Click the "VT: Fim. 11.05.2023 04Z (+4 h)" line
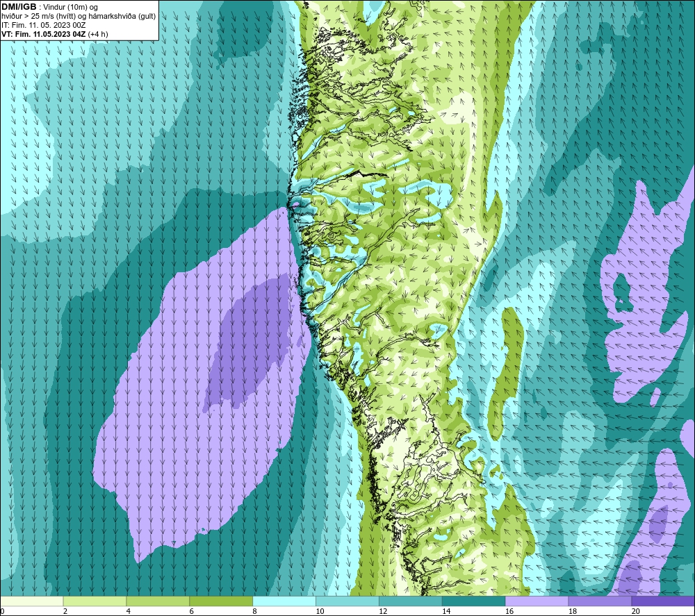Viewport: 695px width, 616px height. [54, 34]
